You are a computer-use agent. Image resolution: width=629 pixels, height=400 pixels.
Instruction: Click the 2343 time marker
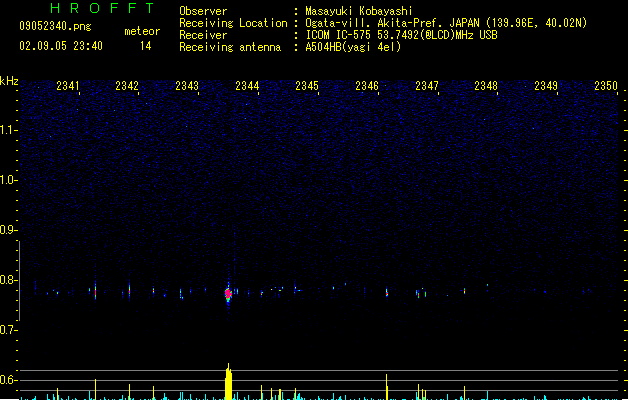tap(187, 86)
